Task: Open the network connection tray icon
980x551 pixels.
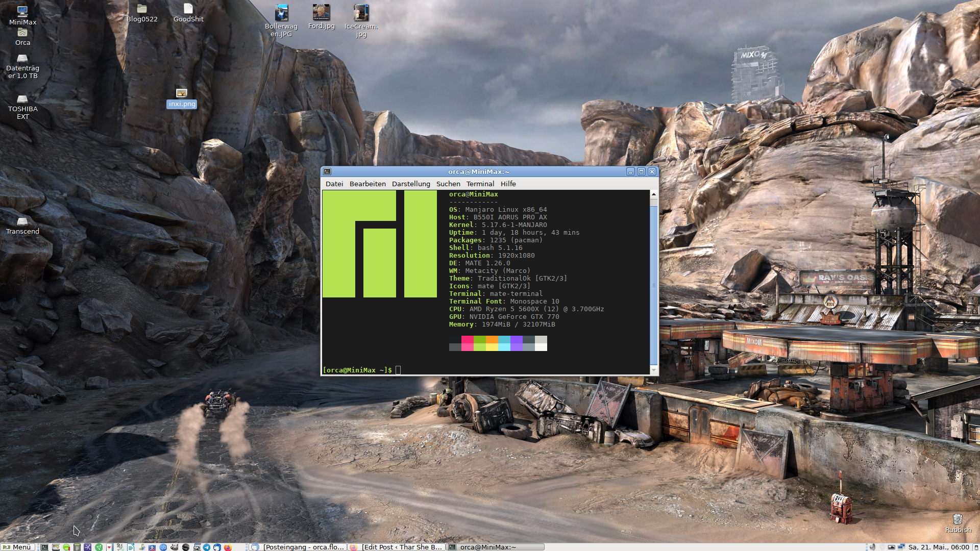Action: [901, 547]
